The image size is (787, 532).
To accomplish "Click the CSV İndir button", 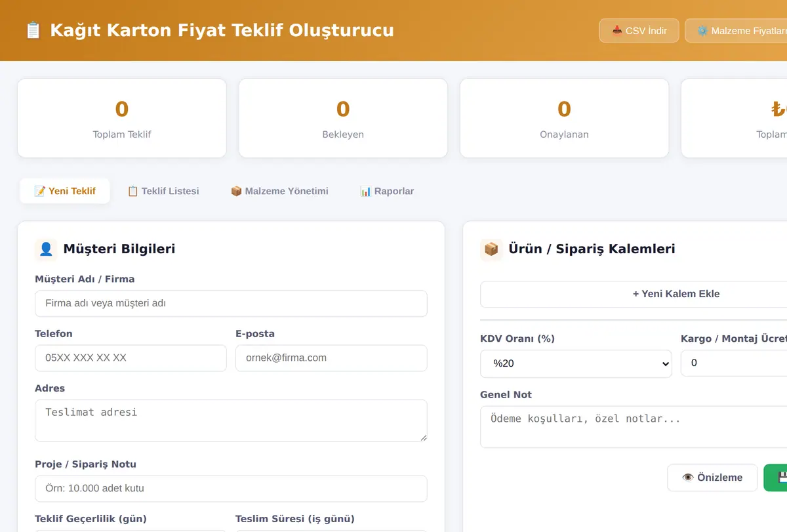I will coord(639,31).
